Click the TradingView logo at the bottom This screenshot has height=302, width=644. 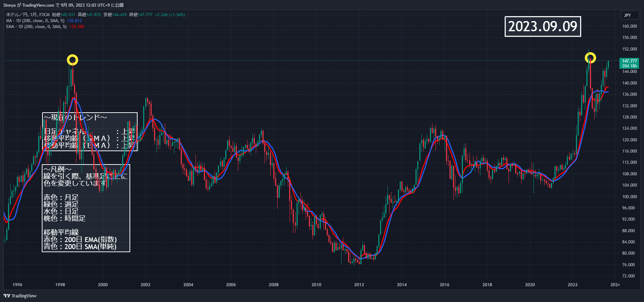tap(20, 296)
